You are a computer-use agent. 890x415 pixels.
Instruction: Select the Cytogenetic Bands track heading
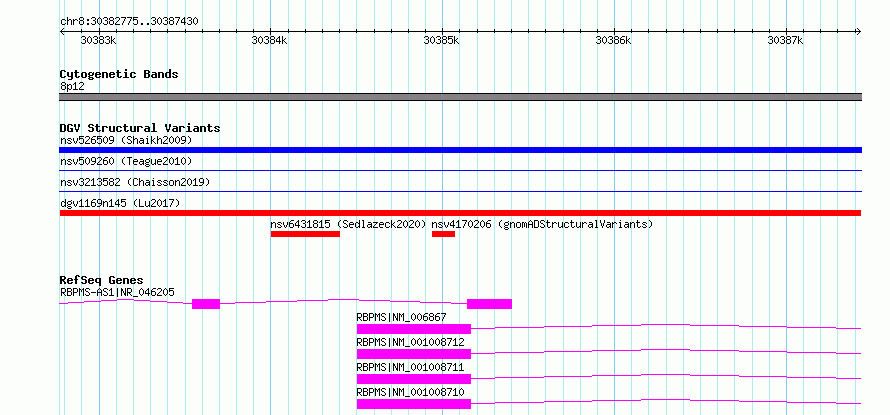(119, 74)
